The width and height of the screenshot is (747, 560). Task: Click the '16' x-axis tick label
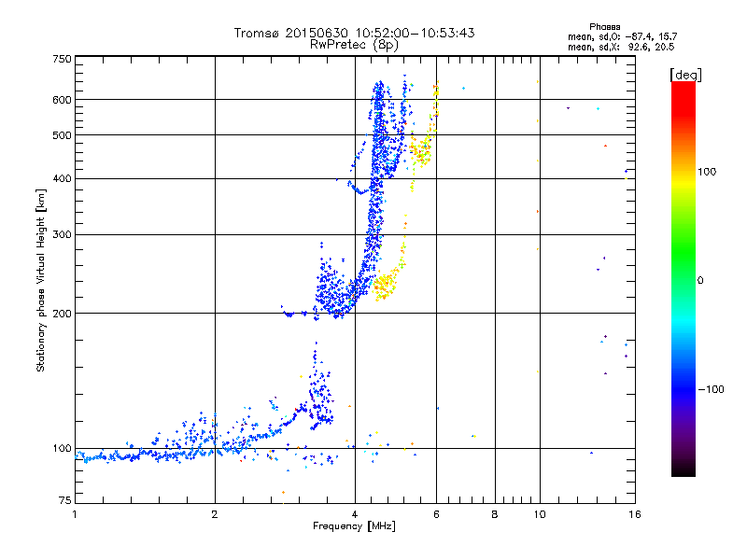pos(635,514)
